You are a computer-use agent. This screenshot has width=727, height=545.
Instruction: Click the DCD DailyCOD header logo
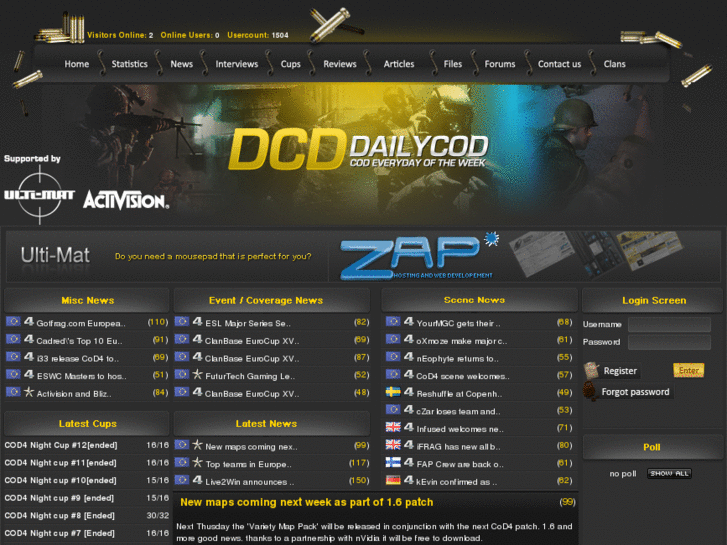click(358, 148)
